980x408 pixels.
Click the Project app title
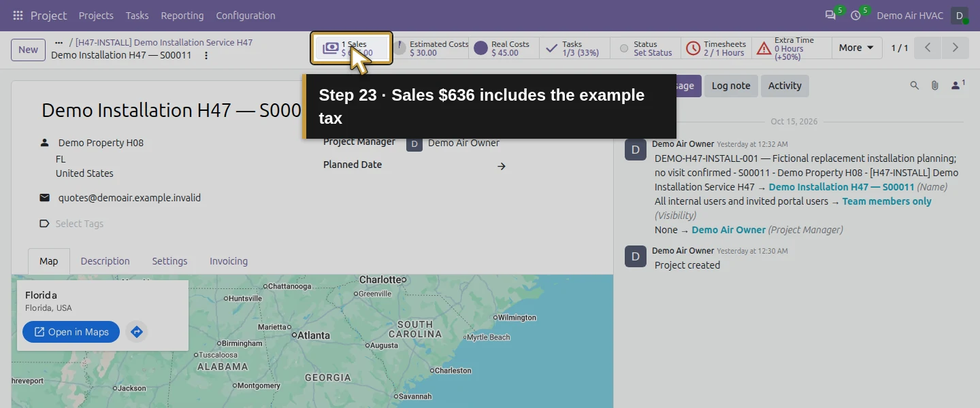click(x=49, y=15)
